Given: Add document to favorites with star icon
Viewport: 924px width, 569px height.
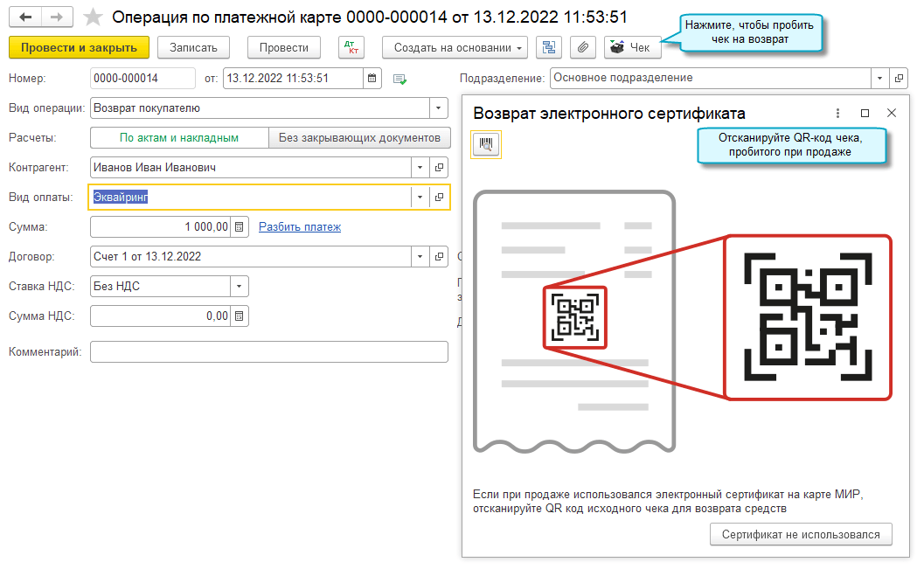Looking at the screenshot, I should tap(93, 17).
